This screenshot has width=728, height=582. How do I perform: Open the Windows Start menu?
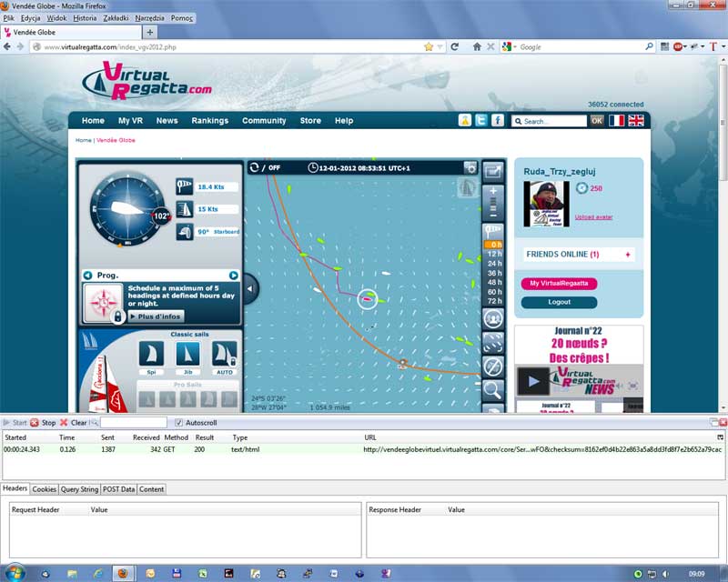pyautogui.click(x=15, y=574)
